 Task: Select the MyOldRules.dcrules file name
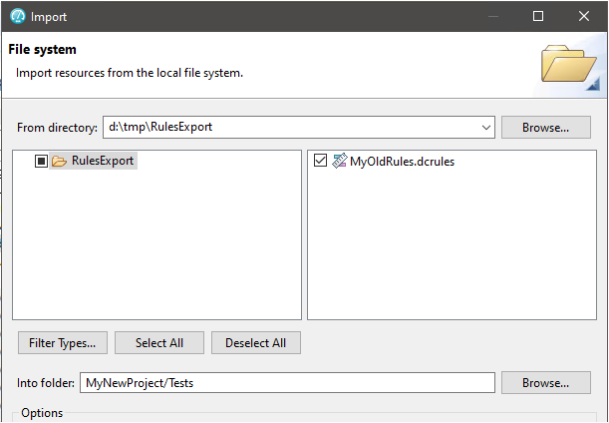402,161
